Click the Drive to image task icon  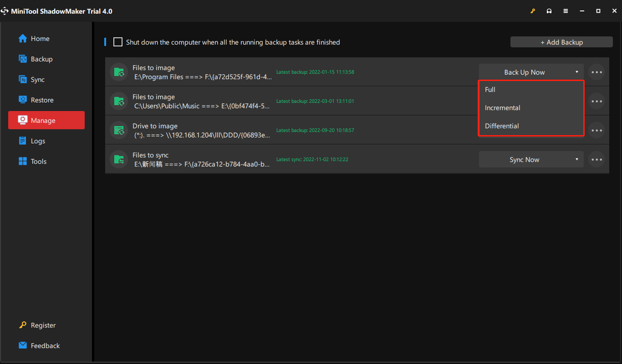(119, 130)
